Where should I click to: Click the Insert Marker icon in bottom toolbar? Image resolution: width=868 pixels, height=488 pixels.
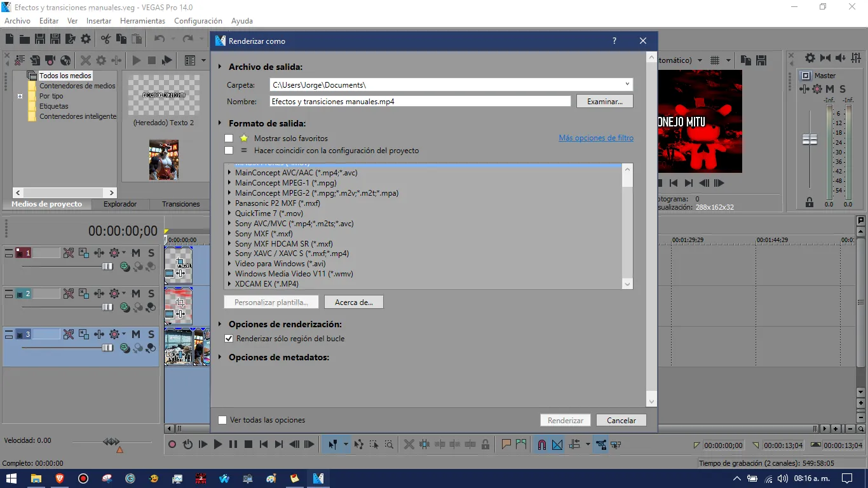506,445
